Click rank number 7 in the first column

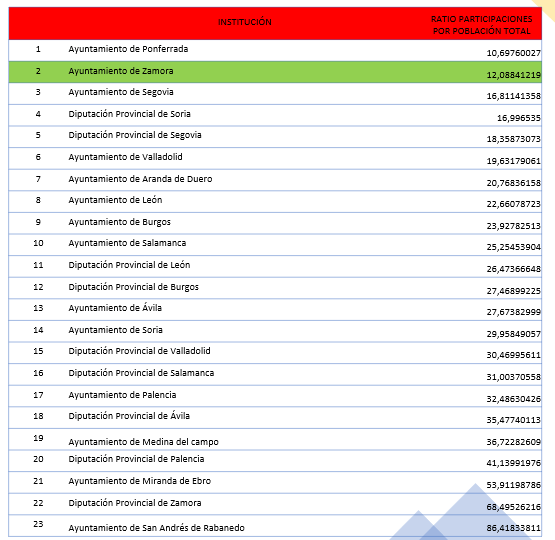point(38,179)
